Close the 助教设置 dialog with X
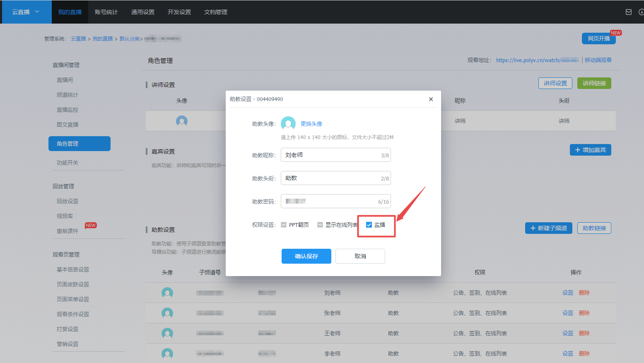644x363 pixels. pos(431,99)
